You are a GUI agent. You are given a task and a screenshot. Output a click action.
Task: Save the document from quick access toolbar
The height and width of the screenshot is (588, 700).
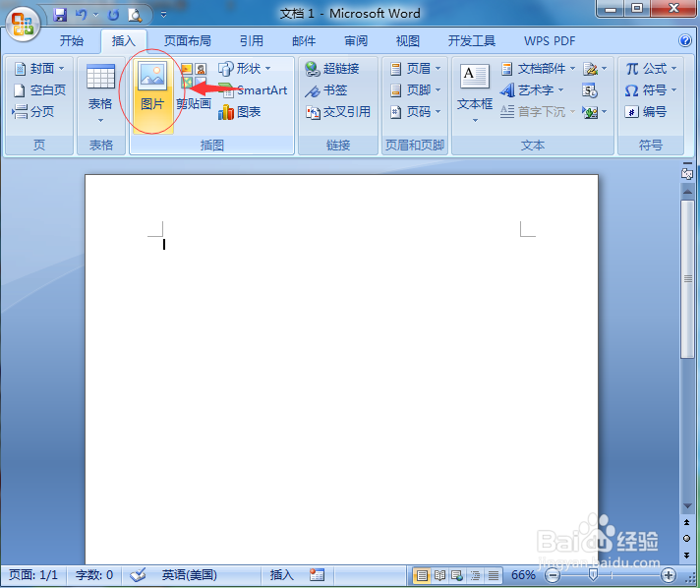pos(60,15)
